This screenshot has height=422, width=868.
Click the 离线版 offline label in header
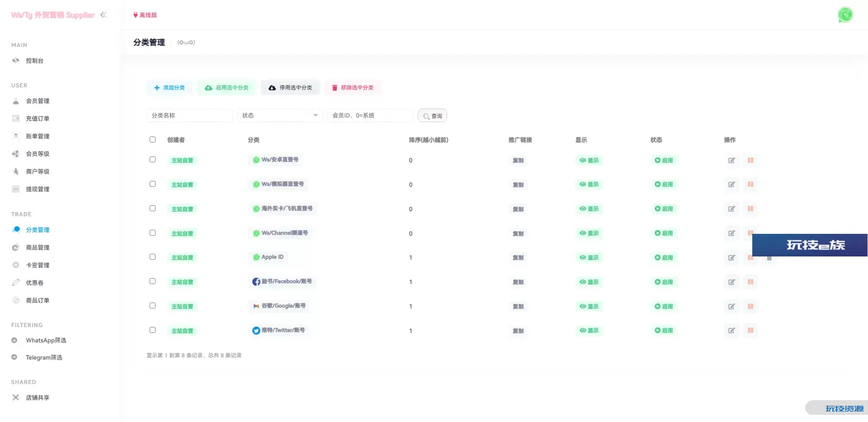click(x=145, y=15)
